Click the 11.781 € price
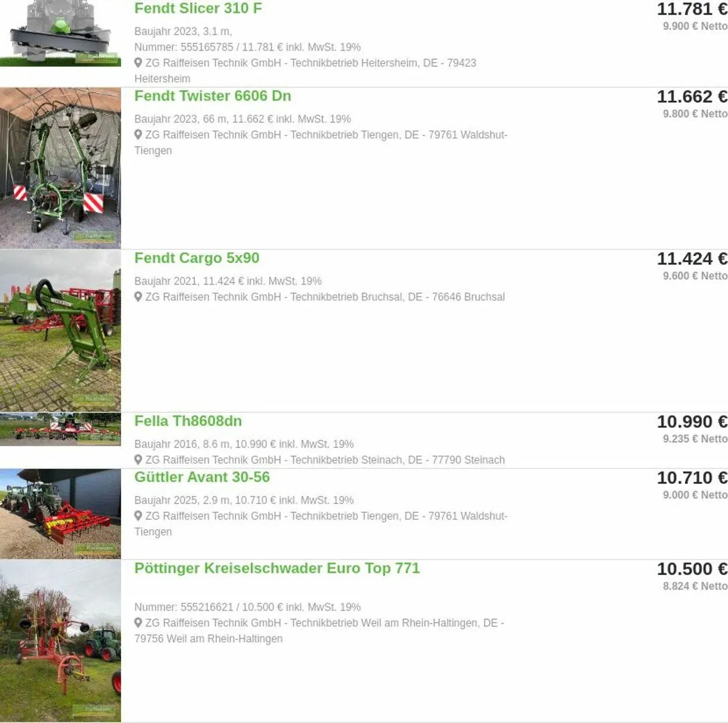The width and height of the screenshot is (728, 723). (692, 9)
